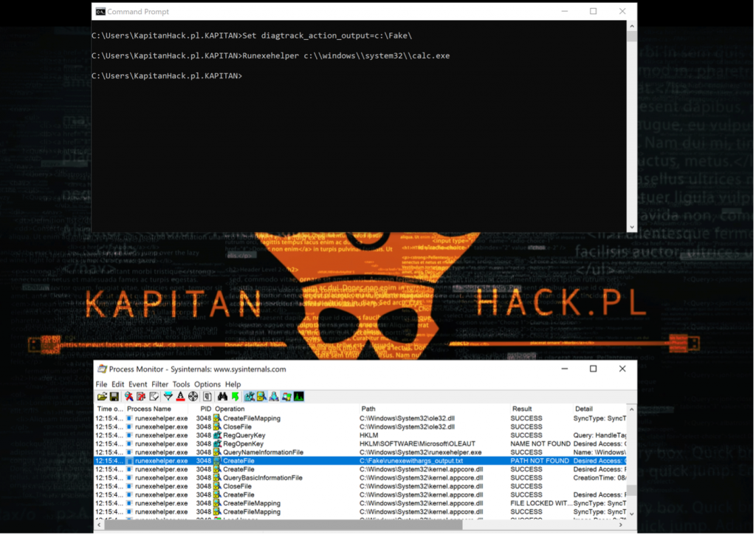756x535 pixels.
Task: Toggle Show Profiling Events graph button
Action: click(299, 397)
